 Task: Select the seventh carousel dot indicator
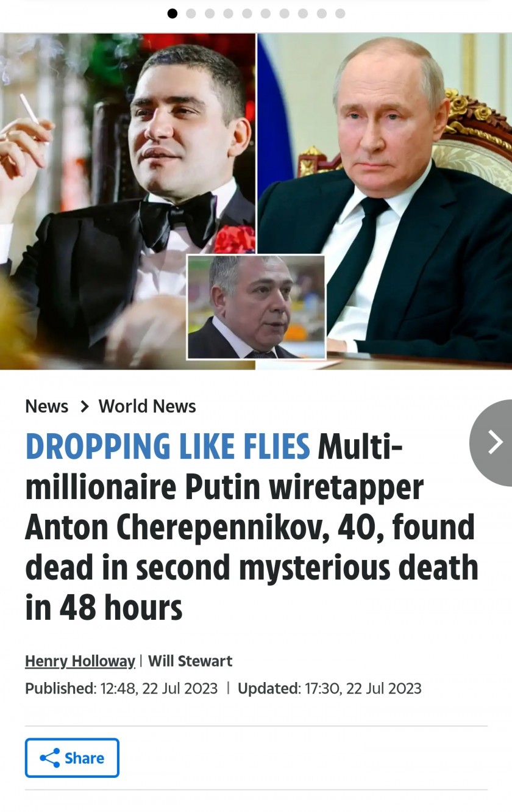(x=284, y=13)
